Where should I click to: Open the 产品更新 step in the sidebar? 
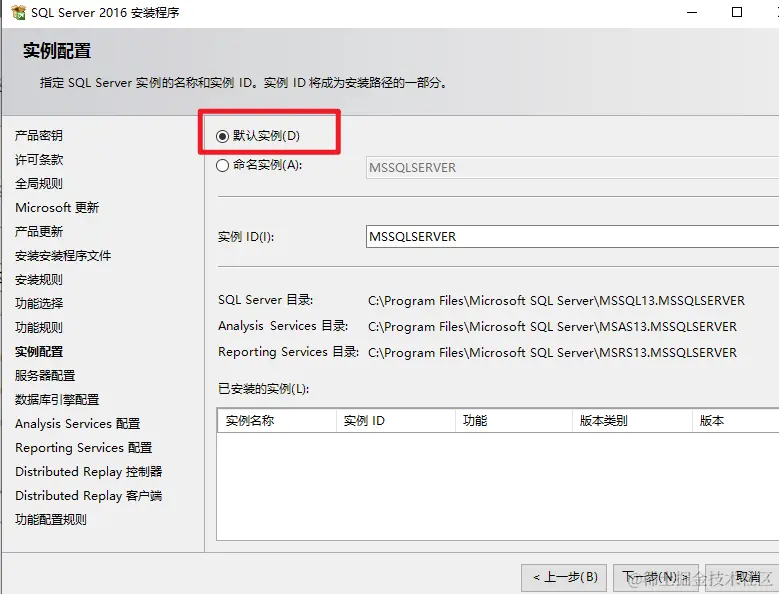coord(39,231)
